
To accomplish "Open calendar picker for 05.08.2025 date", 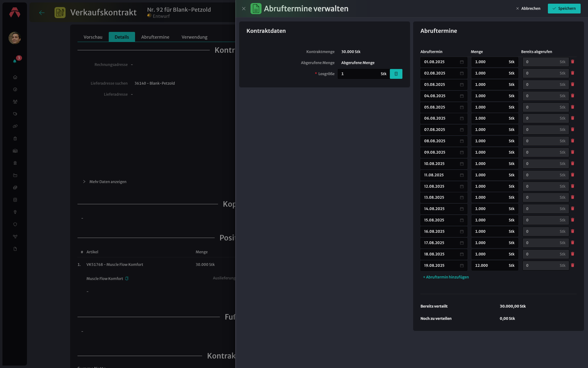I will point(462,107).
